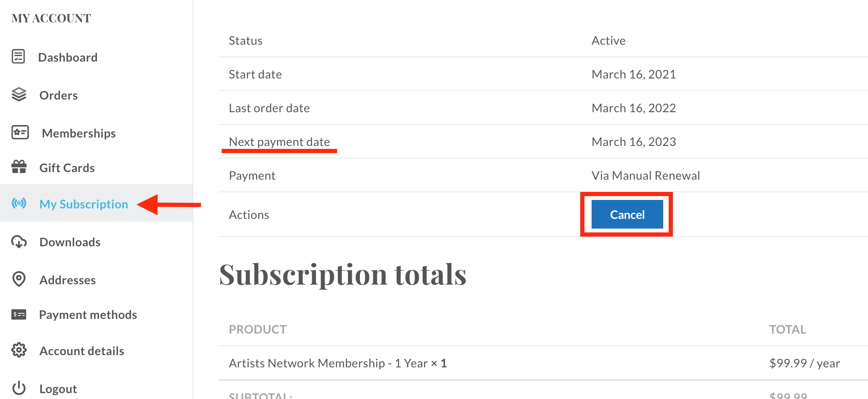The height and width of the screenshot is (399, 868).
Task: Open Memberships in the sidebar
Action: (79, 133)
